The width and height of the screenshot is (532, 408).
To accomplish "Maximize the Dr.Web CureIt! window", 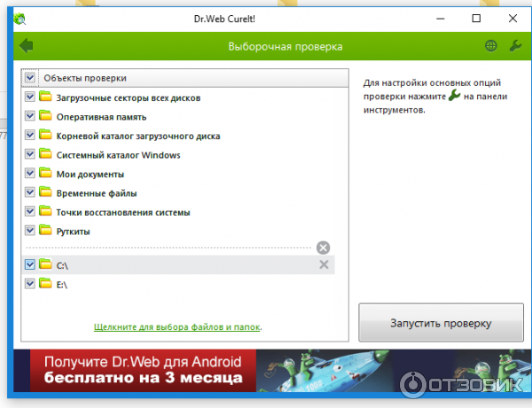I will (x=476, y=19).
